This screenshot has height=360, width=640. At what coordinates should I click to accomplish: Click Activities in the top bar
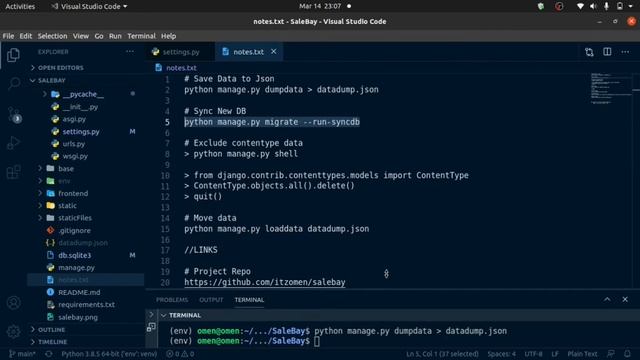[20, 7]
